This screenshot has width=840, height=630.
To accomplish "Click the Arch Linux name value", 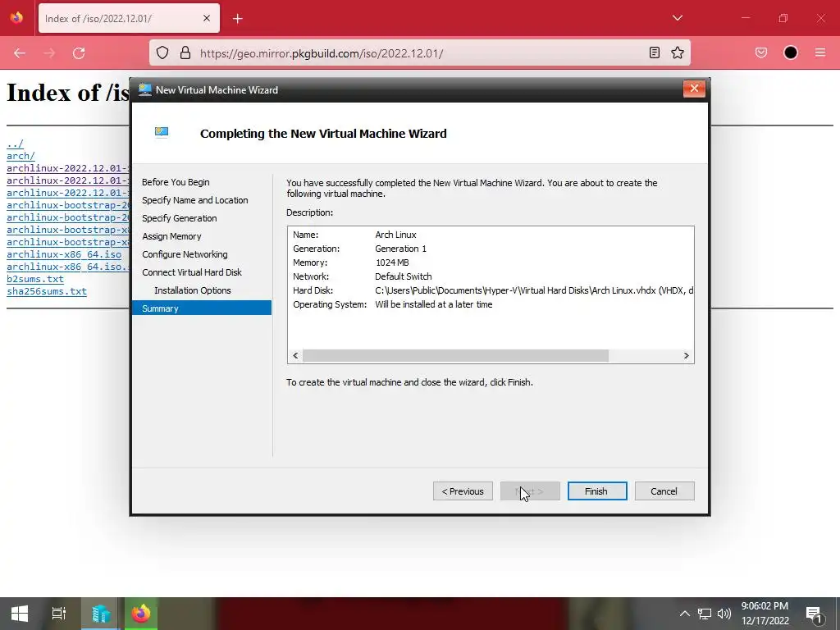I will click(x=395, y=235).
